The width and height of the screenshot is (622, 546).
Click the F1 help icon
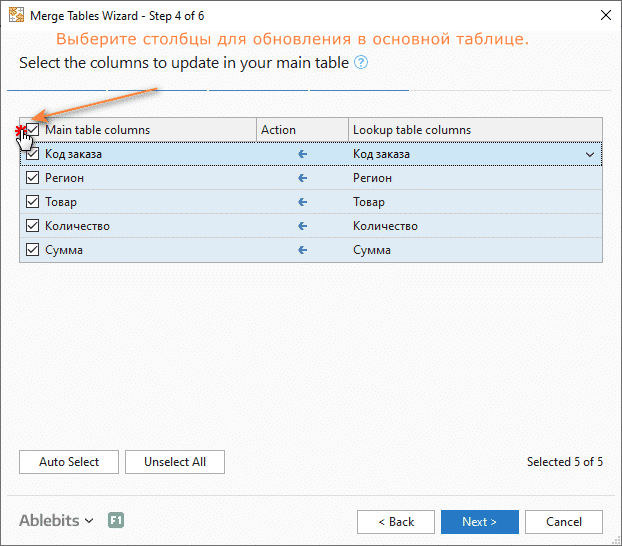[x=116, y=521]
